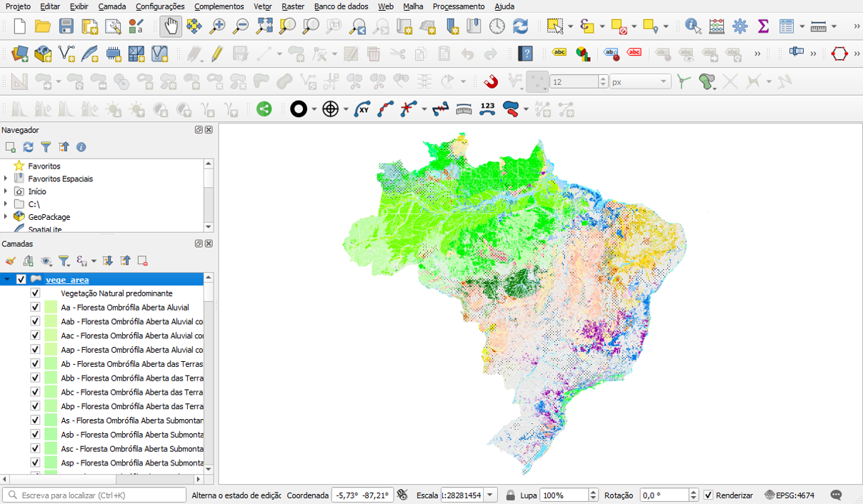
Task: Open the blue Python help book icon
Action: coord(526,54)
